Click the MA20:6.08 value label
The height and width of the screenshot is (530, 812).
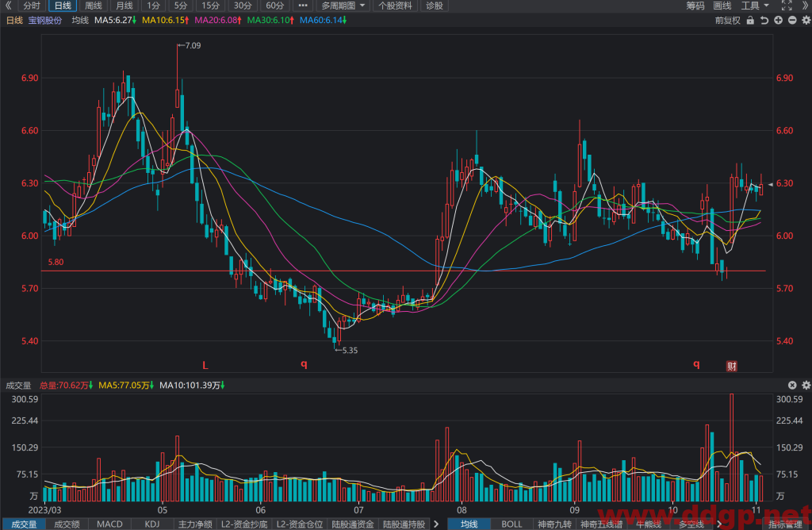point(218,20)
